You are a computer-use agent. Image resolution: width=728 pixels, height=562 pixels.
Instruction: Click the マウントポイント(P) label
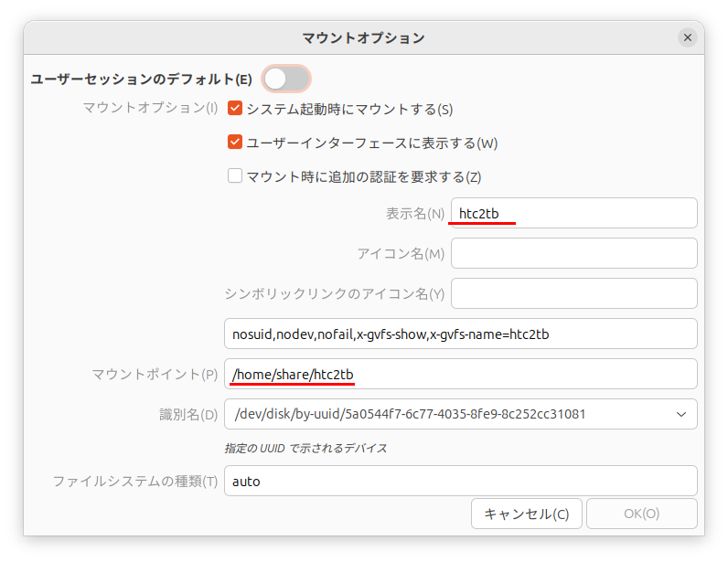[x=155, y=374]
